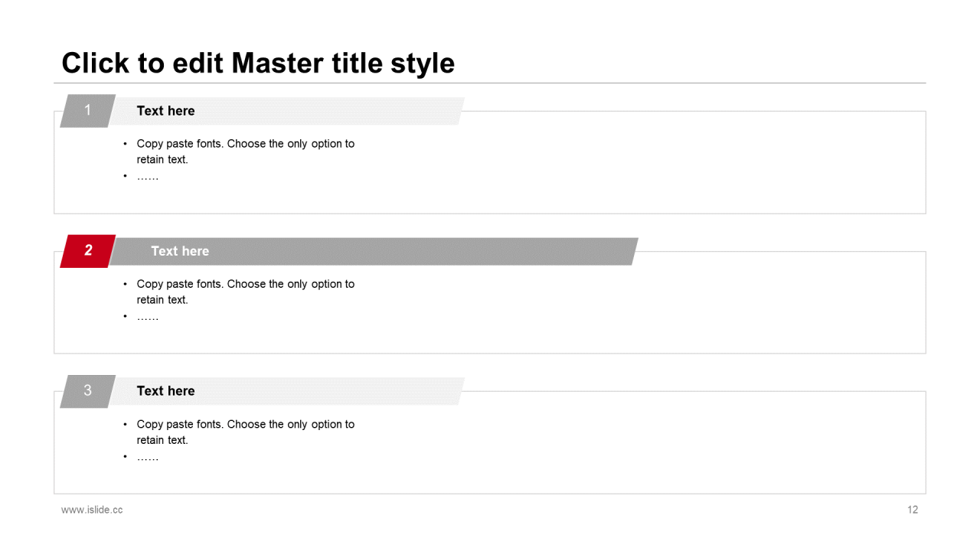Viewport: 980px width, 551px height.
Task: Click the horizontal line under the title
Action: [x=490, y=83]
